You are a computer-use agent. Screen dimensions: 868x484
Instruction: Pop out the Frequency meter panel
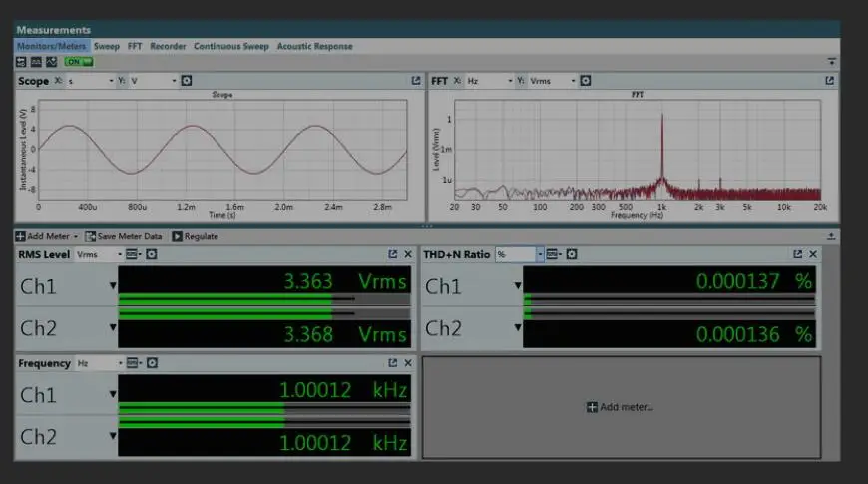coord(392,363)
